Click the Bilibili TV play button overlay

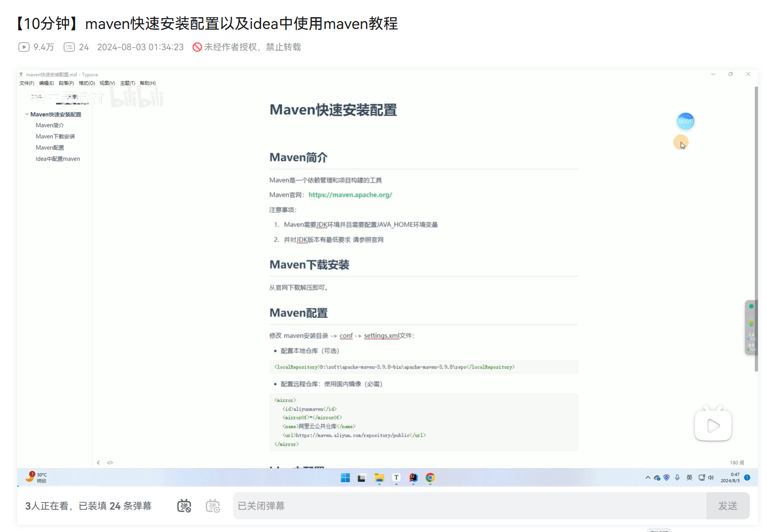[x=713, y=424]
